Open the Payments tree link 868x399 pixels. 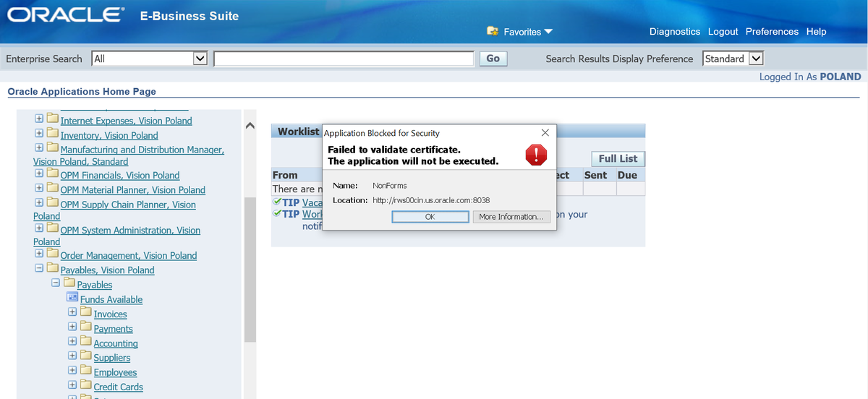point(114,329)
